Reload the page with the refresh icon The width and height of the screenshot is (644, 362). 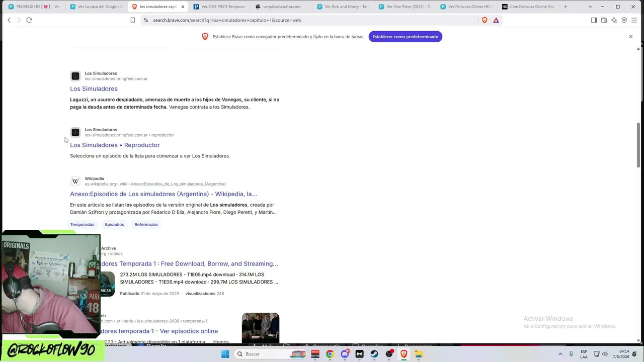[29, 20]
